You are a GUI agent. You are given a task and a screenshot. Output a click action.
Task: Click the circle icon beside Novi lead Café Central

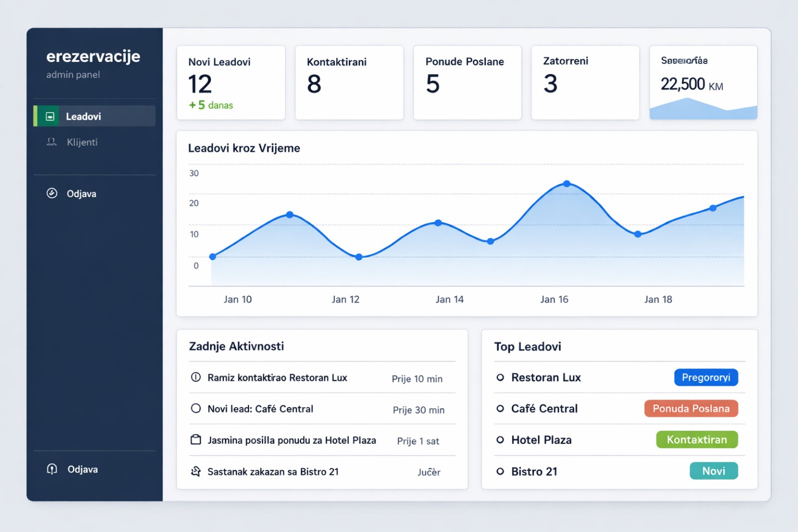pos(195,409)
